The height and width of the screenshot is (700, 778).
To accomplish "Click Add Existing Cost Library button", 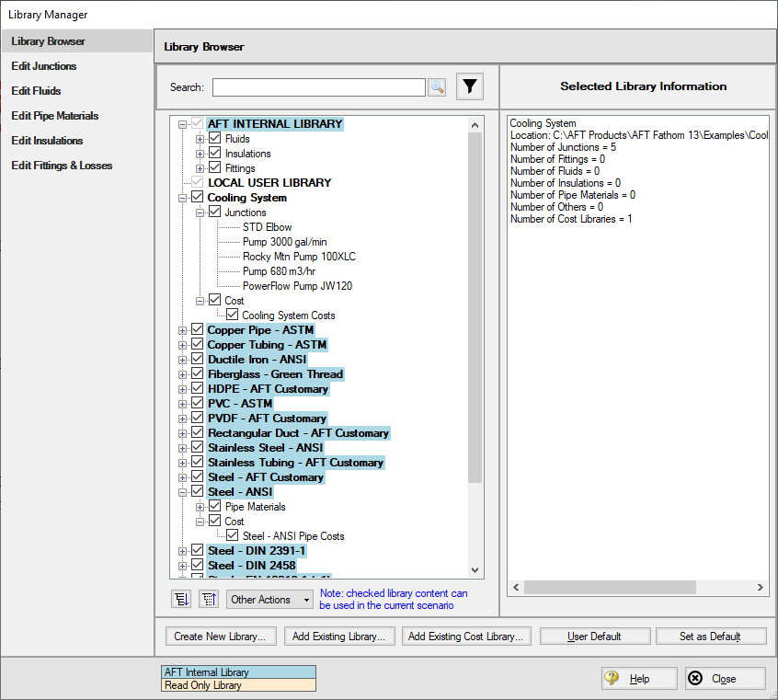I will 466,637.
